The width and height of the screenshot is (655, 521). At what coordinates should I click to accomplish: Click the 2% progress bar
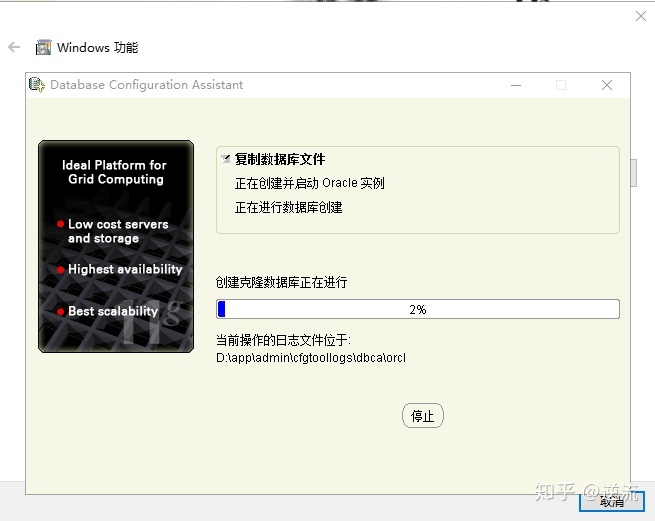[x=418, y=309]
